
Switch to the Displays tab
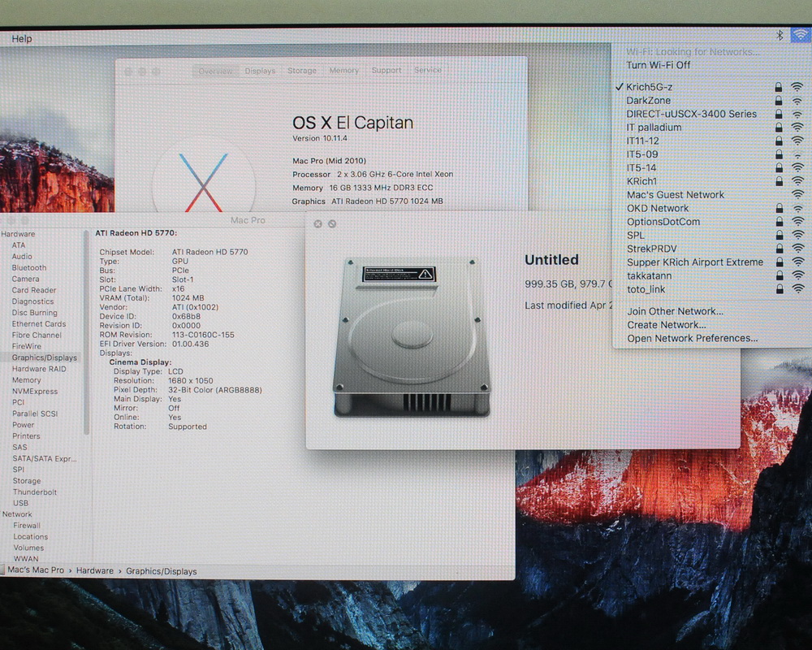[x=260, y=71]
